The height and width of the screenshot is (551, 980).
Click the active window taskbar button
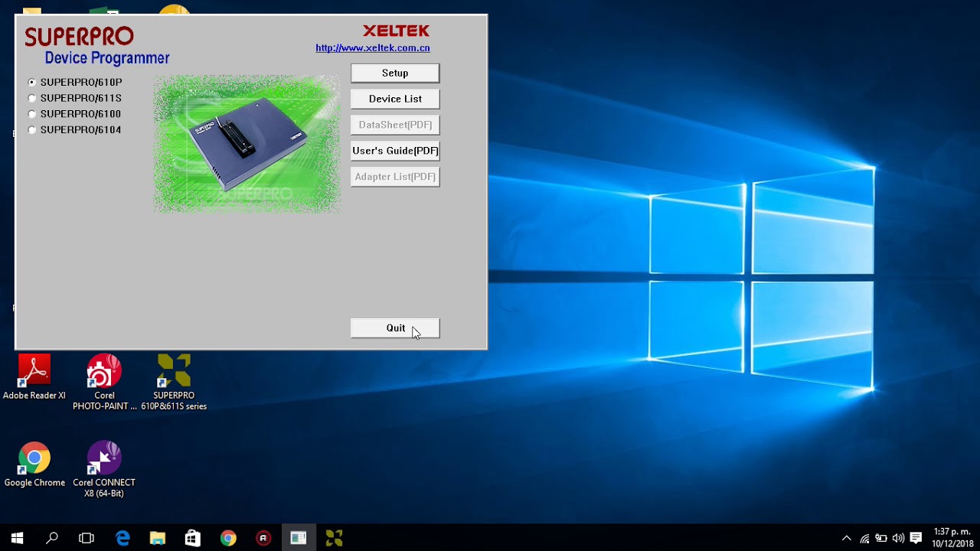(299, 538)
